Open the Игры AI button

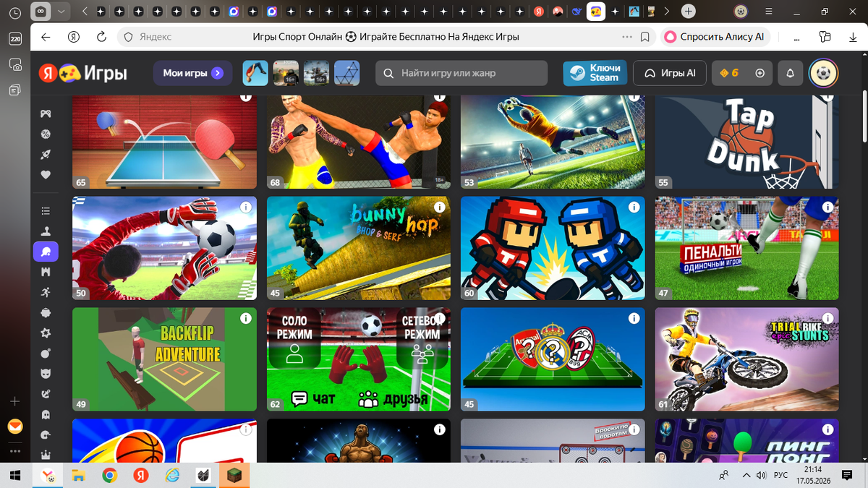pos(670,73)
